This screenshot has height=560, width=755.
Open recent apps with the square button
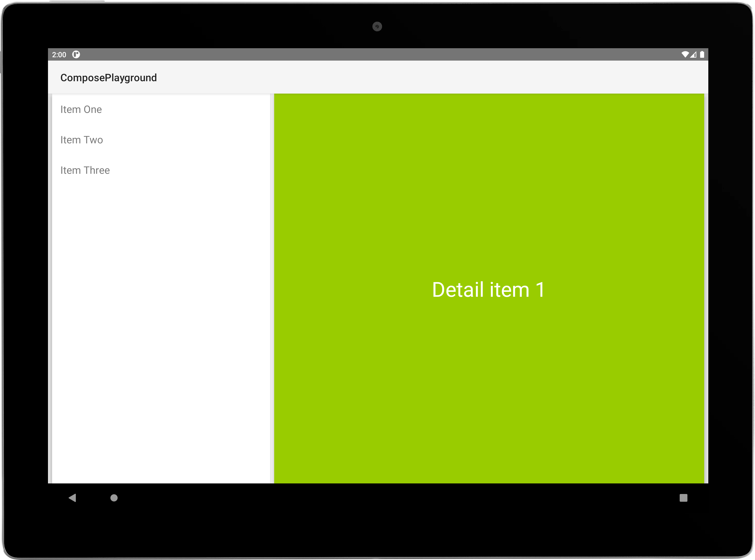[683, 498]
